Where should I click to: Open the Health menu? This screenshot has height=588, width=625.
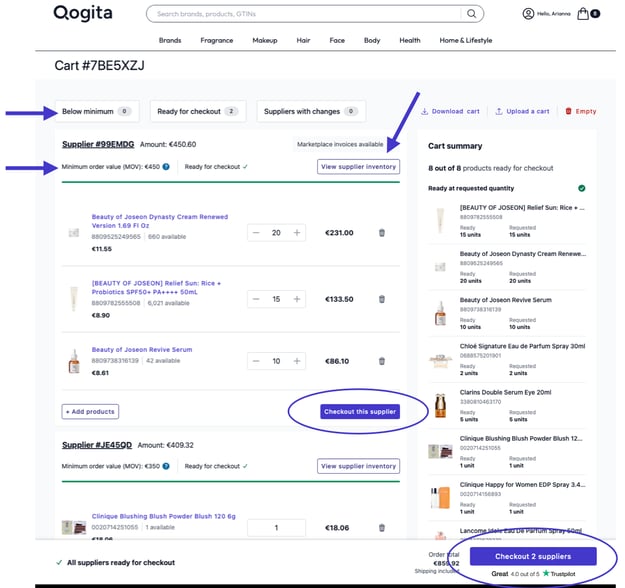coord(410,40)
